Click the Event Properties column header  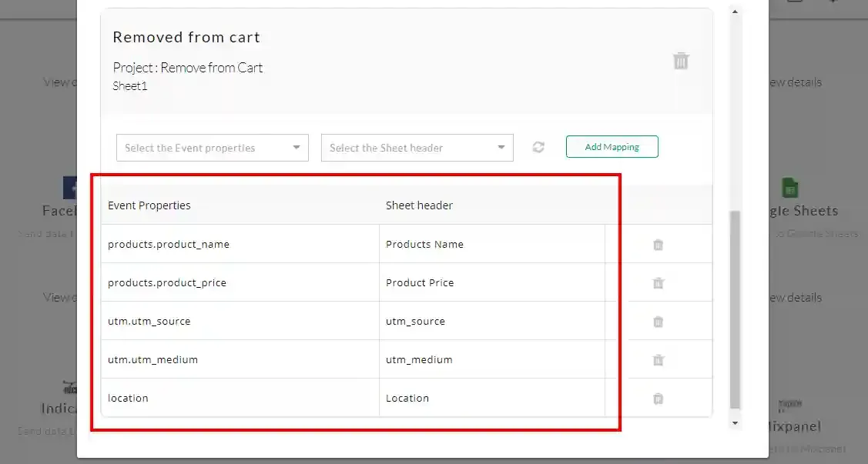(149, 205)
